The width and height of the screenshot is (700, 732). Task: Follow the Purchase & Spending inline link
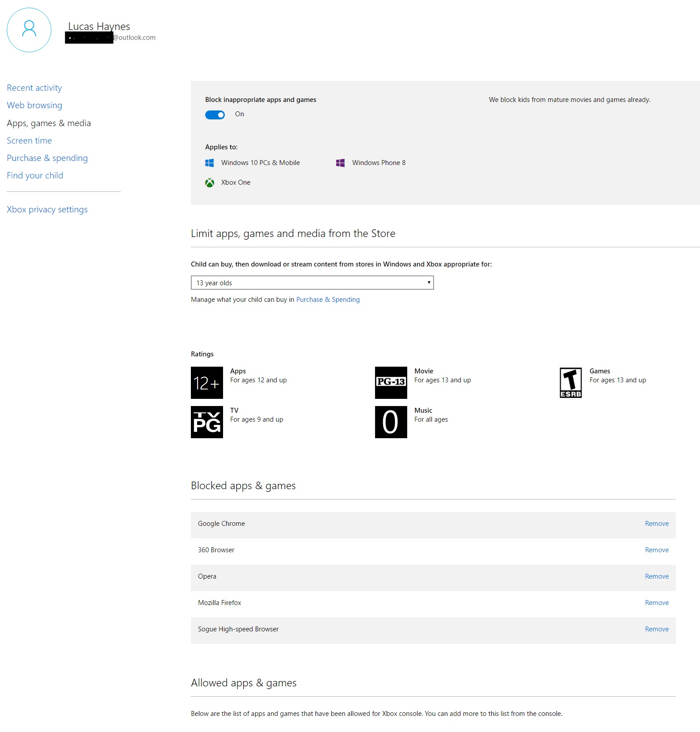[328, 300]
